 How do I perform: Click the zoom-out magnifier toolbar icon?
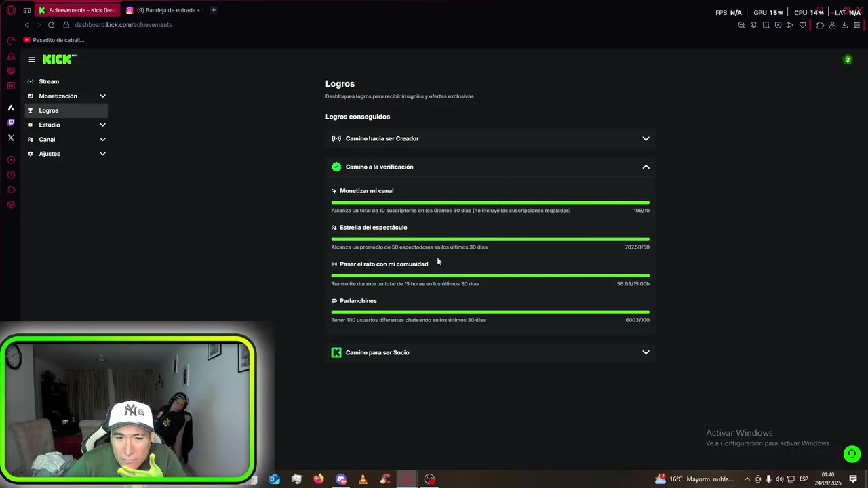click(741, 25)
